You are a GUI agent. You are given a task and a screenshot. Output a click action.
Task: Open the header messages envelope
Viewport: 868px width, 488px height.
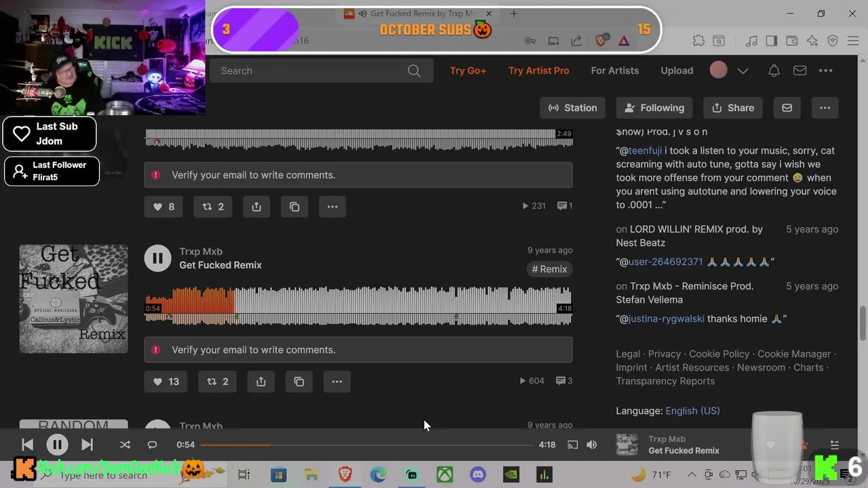pos(800,70)
